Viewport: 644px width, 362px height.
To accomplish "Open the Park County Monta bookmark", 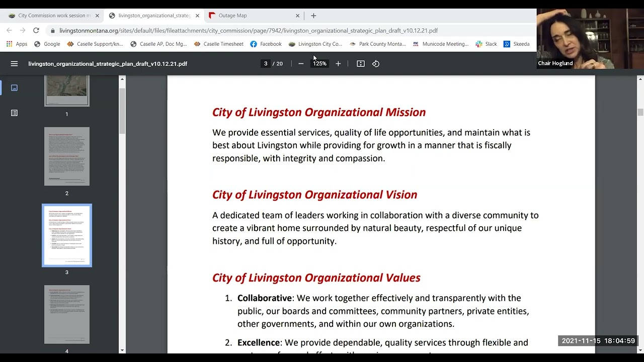I will tap(377, 44).
